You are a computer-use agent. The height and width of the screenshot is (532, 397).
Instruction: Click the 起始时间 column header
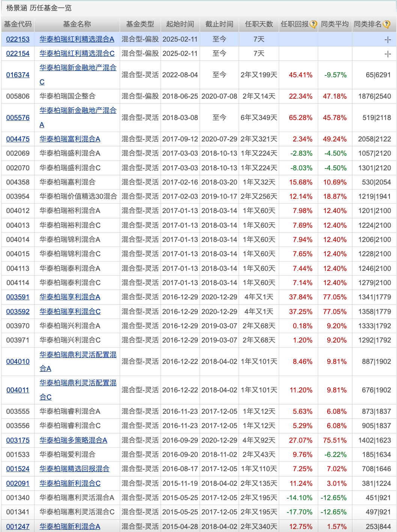pyautogui.click(x=180, y=24)
